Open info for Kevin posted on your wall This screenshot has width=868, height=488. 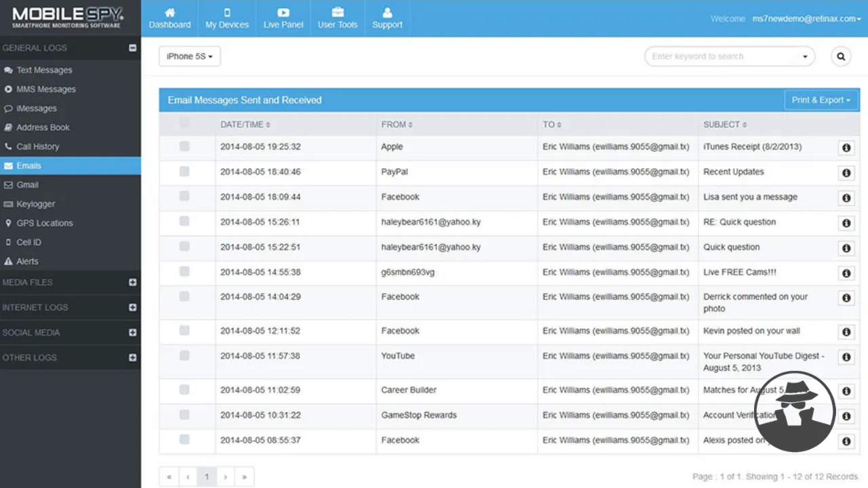click(846, 332)
